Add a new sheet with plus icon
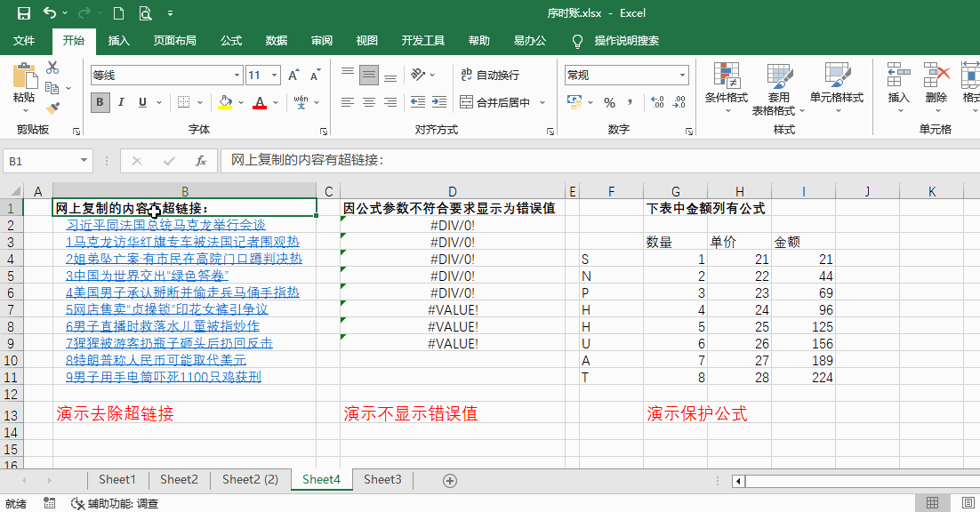This screenshot has height=512, width=980. 449,480
